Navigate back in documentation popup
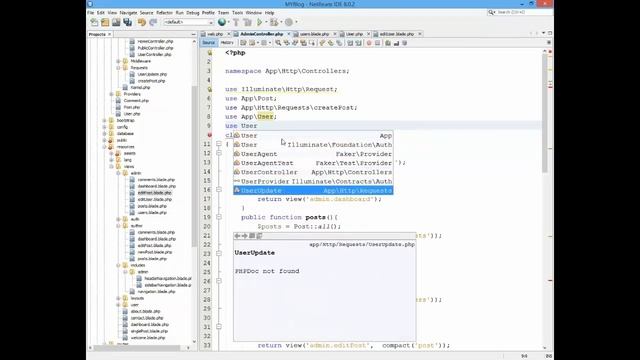 click(x=237, y=236)
